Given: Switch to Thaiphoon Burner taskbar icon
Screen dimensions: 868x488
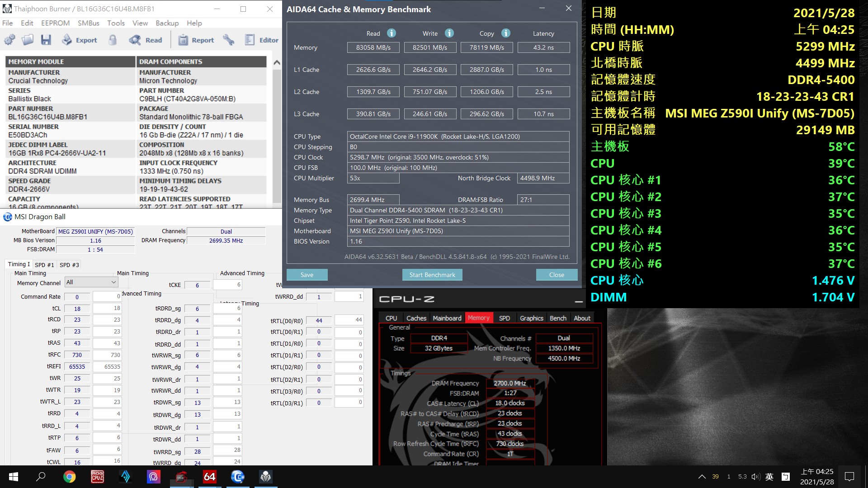Looking at the screenshot, I should click(x=266, y=477).
